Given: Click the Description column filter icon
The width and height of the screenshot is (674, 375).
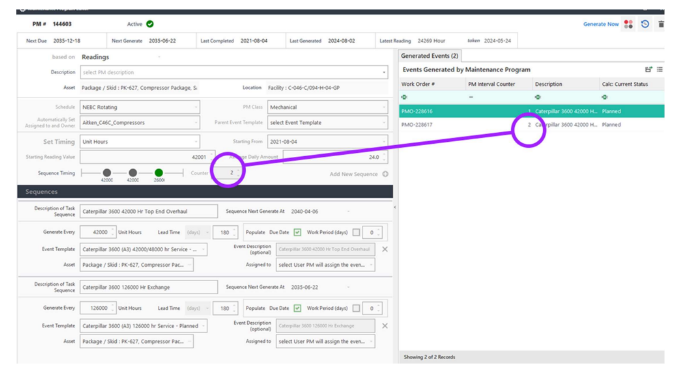Looking at the screenshot, I should (538, 97).
